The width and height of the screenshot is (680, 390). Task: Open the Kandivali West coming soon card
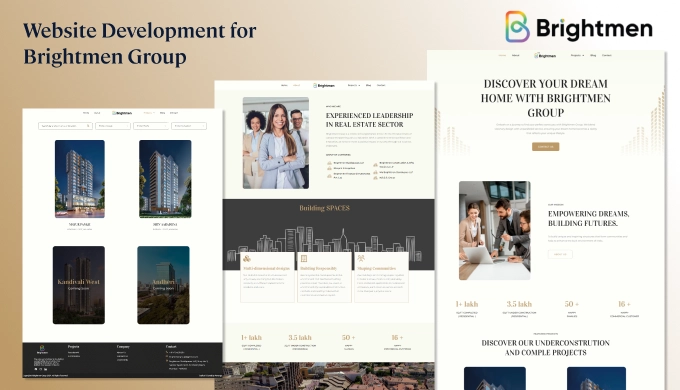coord(78,285)
